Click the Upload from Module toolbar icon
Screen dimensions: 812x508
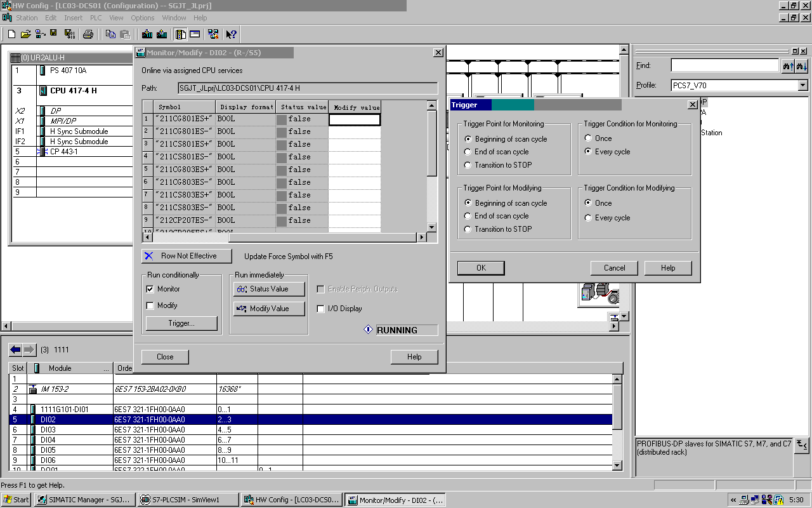[162, 34]
